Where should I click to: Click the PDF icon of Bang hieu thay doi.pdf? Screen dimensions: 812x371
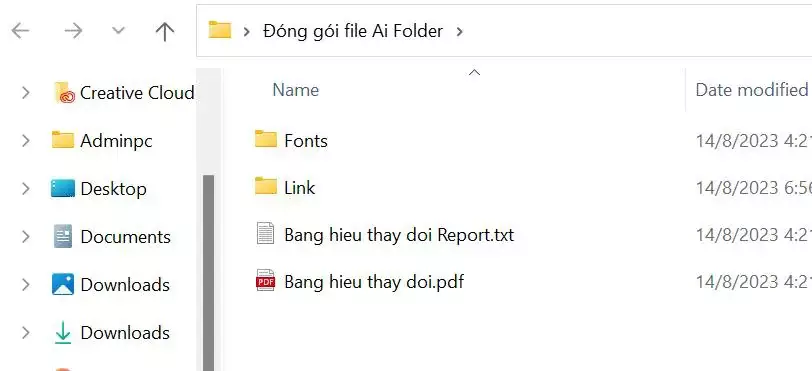pyautogui.click(x=265, y=280)
